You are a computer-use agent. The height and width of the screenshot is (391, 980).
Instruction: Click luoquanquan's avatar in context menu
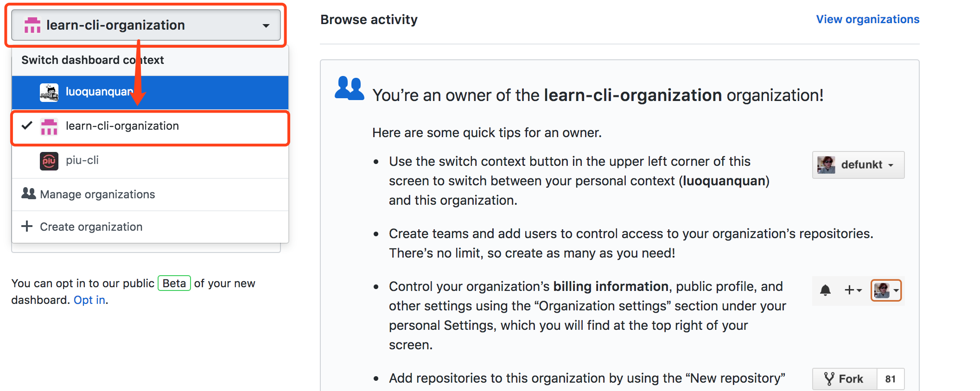tap(49, 92)
